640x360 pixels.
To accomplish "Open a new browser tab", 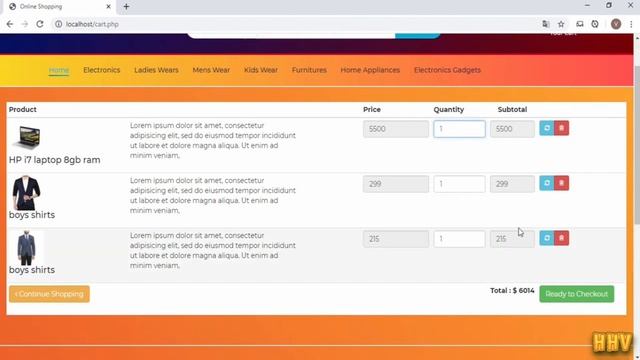I will tap(126, 7).
